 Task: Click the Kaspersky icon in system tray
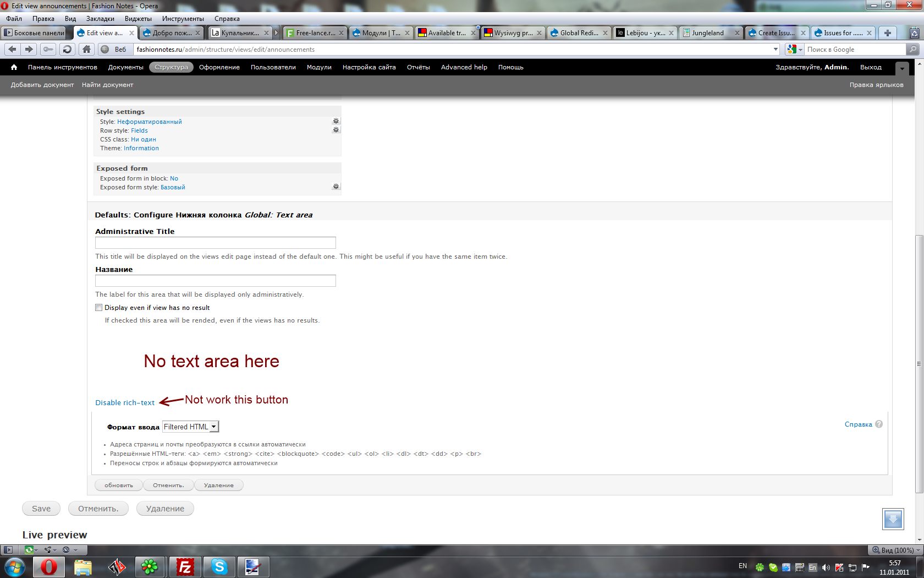coord(839,567)
